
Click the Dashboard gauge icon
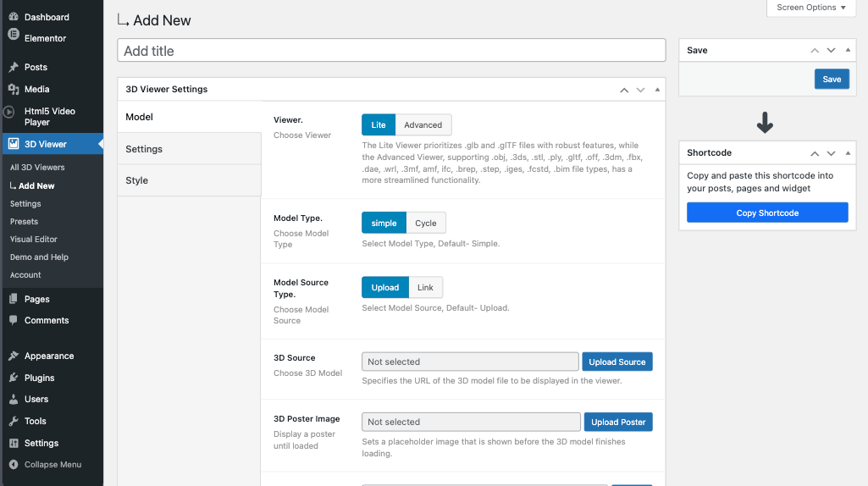(x=14, y=17)
